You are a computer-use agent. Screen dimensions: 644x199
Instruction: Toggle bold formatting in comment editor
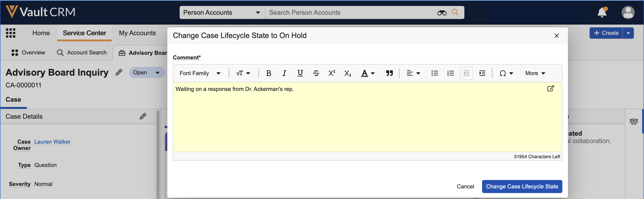coord(269,73)
